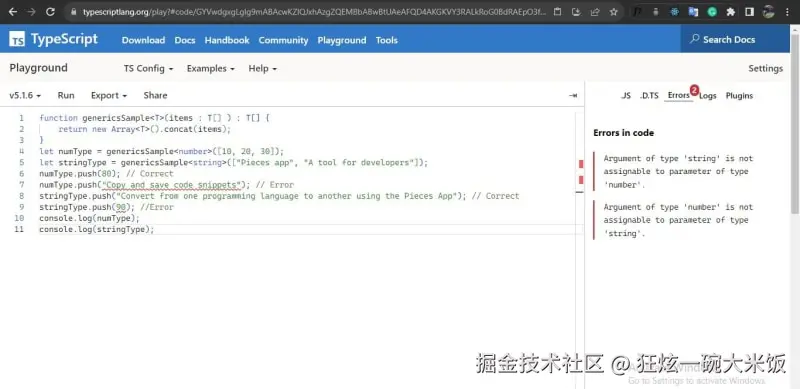Image resolution: width=800 pixels, height=389 pixels.
Task: Open the React DevTools extension icon
Action: click(675, 12)
